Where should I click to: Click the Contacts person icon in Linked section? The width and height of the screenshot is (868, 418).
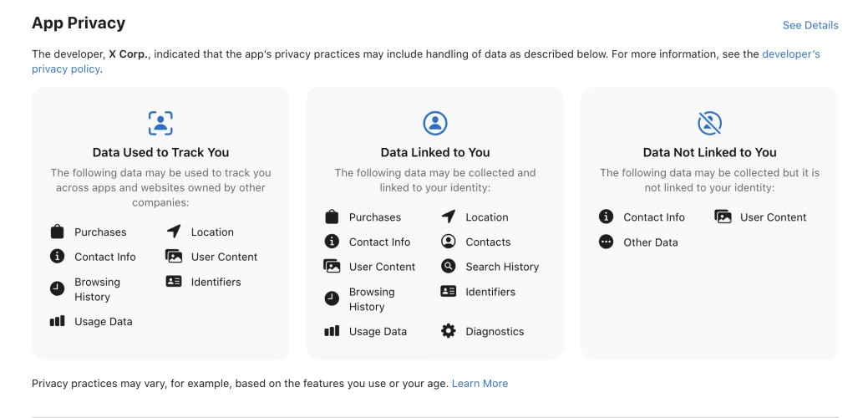click(449, 242)
